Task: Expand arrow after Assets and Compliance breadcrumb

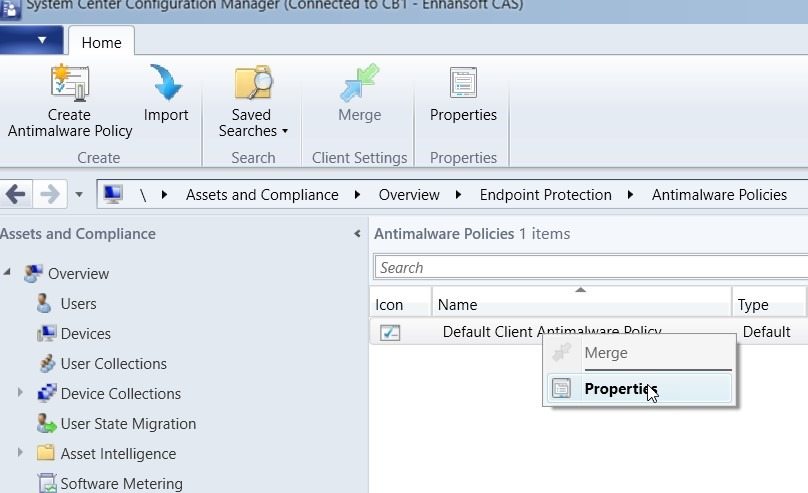Action: click(358, 195)
